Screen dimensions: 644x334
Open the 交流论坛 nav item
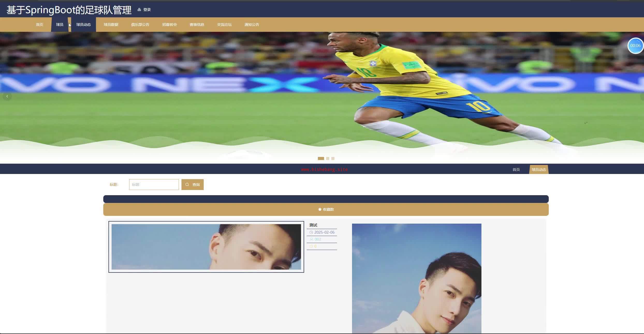224,25
